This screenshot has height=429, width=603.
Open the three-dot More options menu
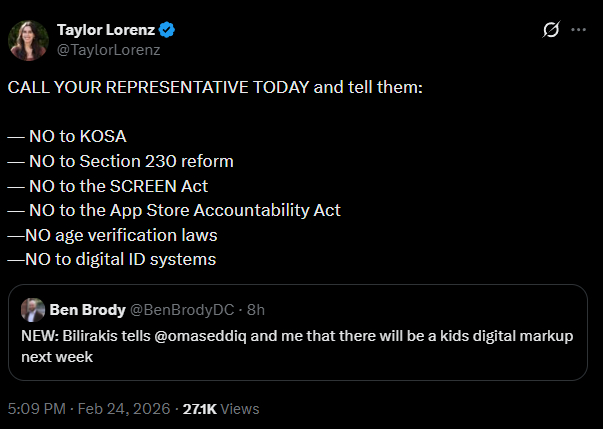[x=578, y=30]
